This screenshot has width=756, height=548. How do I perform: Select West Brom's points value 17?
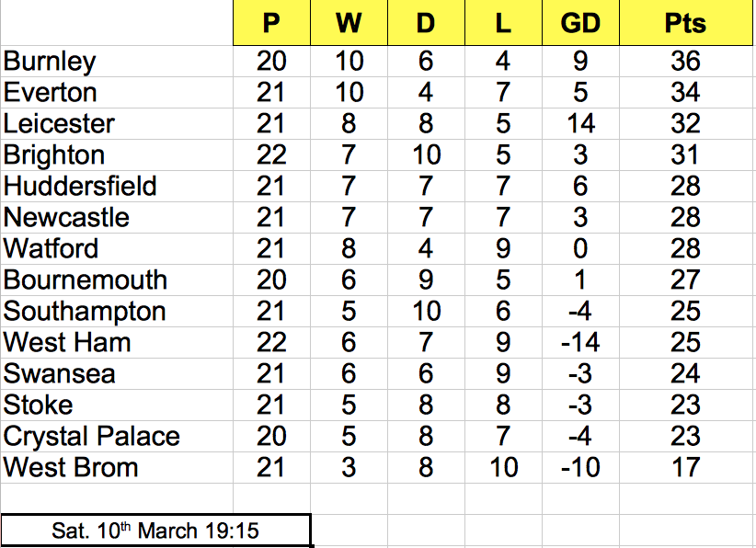pyautogui.click(x=685, y=467)
